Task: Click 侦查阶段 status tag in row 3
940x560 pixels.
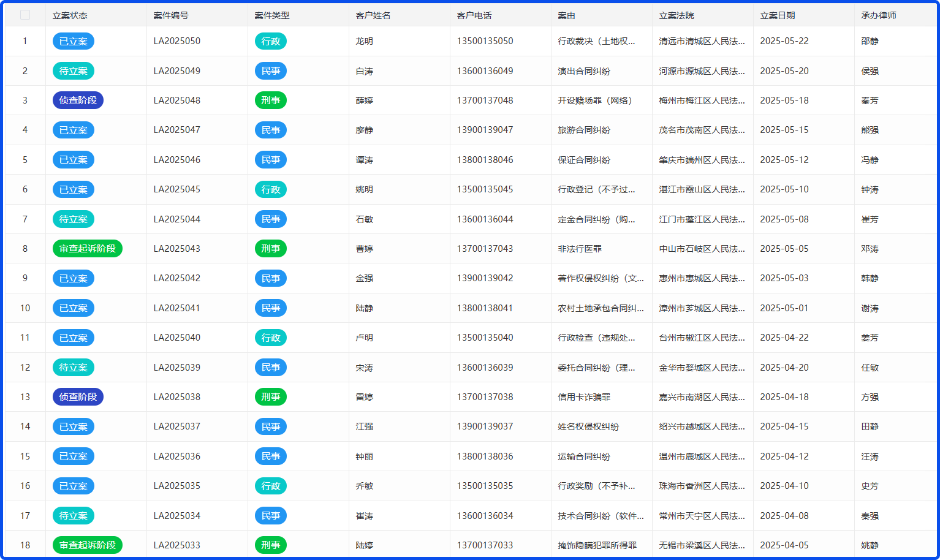Action: pyautogui.click(x=78, y=100)
